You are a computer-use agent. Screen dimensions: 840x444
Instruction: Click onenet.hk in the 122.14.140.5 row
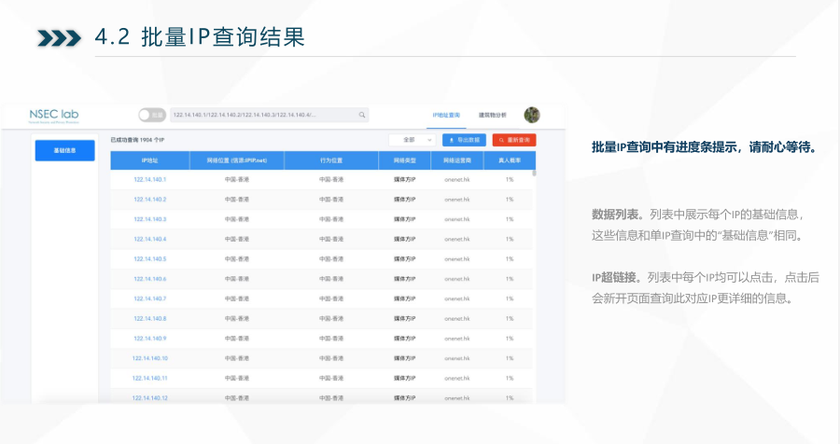click(457, 259)
